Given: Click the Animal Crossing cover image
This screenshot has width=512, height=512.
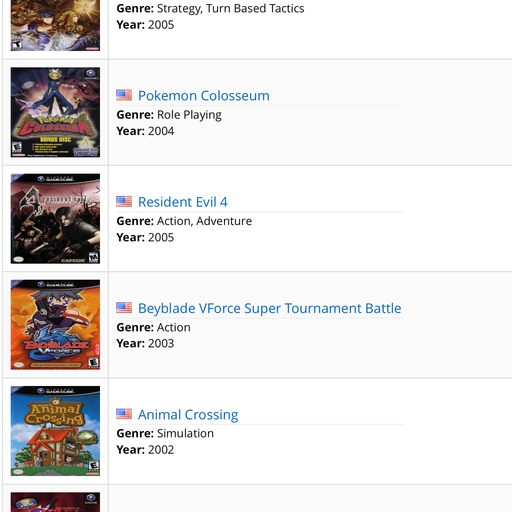Looking at the screenshot, I should pyautogui.click(x=55, y=431).
